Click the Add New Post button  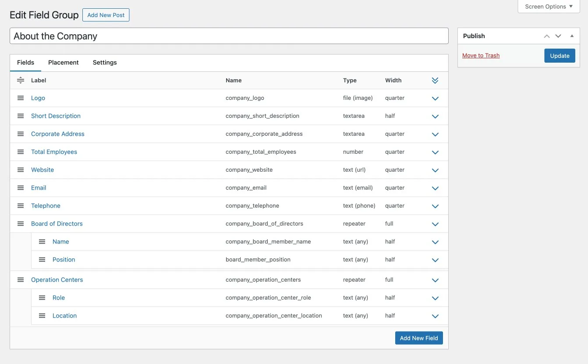pos(106,15)
